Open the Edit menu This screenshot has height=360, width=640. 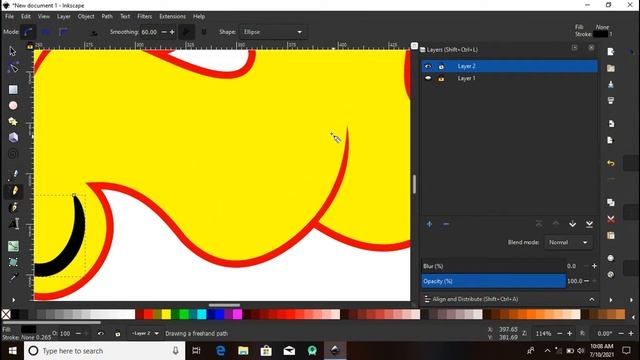point(26,16)
